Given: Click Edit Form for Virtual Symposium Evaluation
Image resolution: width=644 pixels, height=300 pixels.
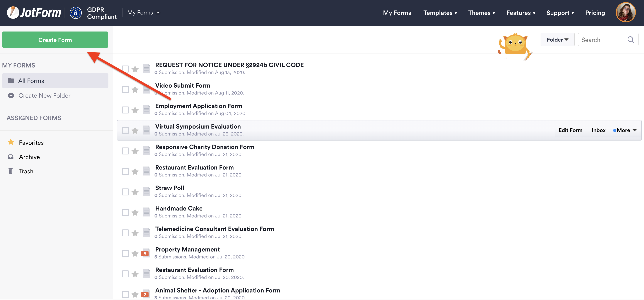Looking at the screenshot, I should tap(570, 130).
